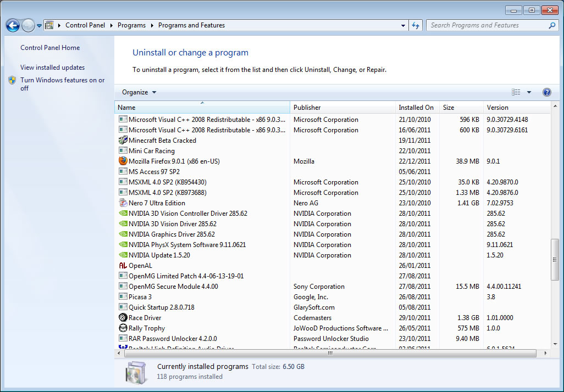Viewport: 564px width, 392px height.
Task: Open the views dropdown arrow beside change view
Action: [x=529, y=92]
